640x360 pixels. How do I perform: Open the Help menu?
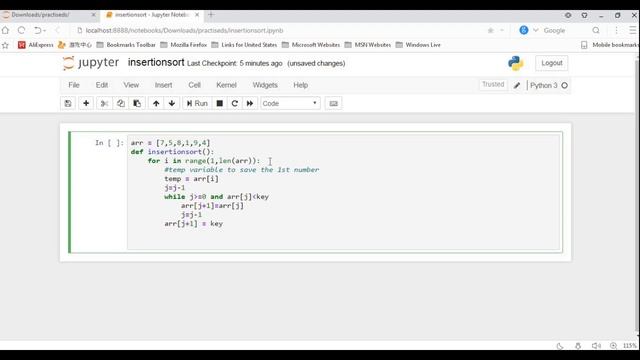pyautogui.click(x=300, y=85)
